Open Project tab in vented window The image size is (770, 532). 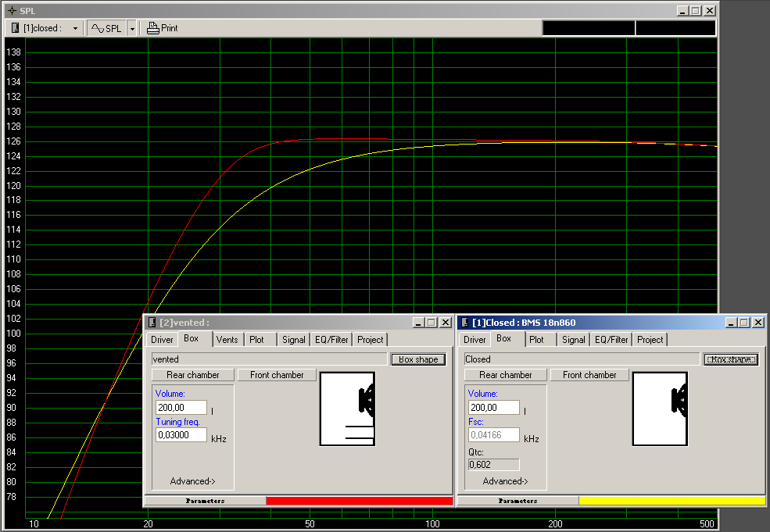click(x=371, y=340)
